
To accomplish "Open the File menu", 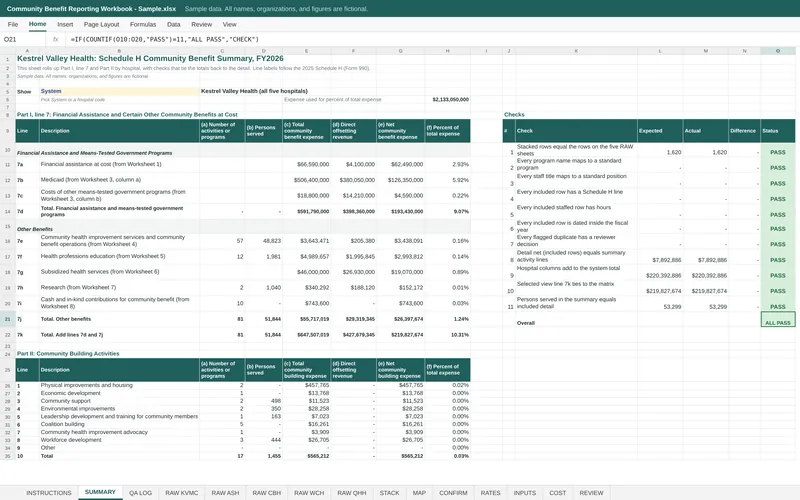I will pyautogui.click(x=13, y=24).
